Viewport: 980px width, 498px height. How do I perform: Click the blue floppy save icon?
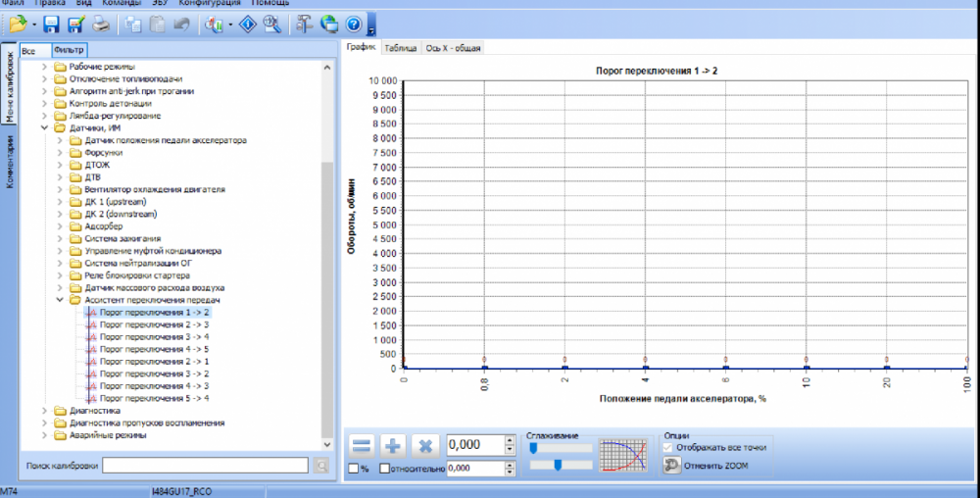click(x=52, y=25)
